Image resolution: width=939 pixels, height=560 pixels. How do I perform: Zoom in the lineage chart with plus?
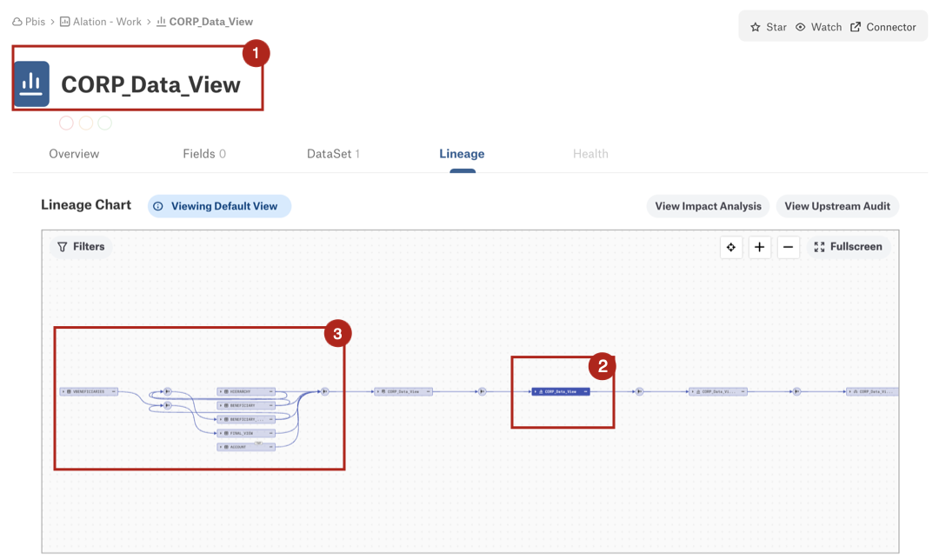[x=759, y=247]
